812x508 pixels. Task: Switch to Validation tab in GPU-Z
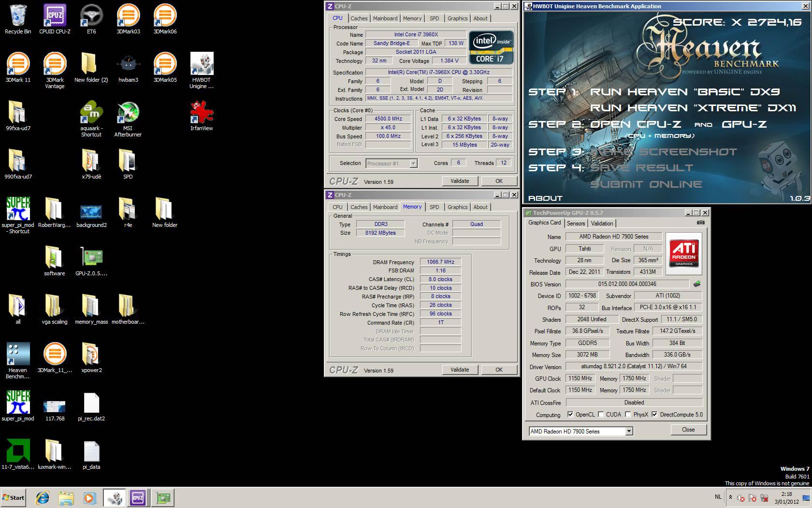[x=602, y=224]
